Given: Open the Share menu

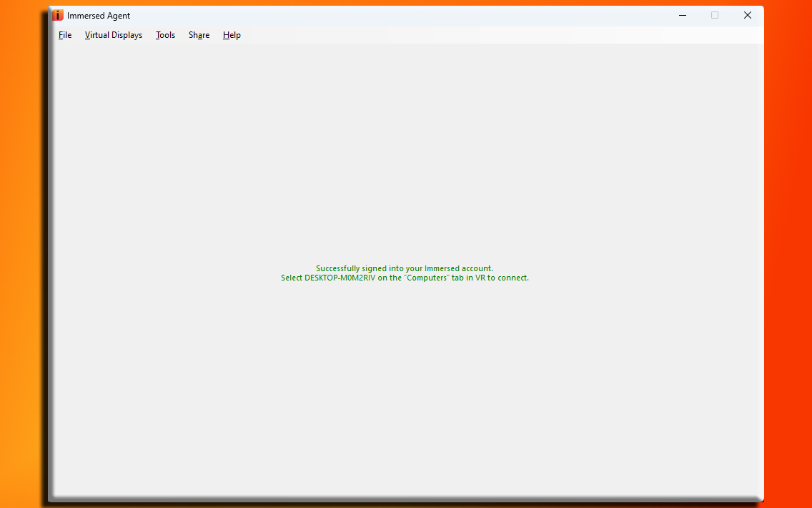Looking at the screenshot, I should pyautogui.click(x=199, y=35).
